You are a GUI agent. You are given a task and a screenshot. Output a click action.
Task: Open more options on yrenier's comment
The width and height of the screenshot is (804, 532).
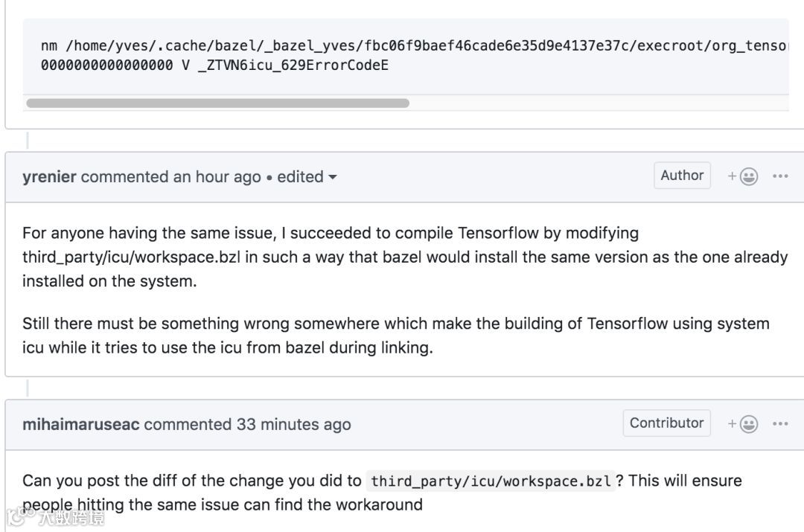click(780, 176)
